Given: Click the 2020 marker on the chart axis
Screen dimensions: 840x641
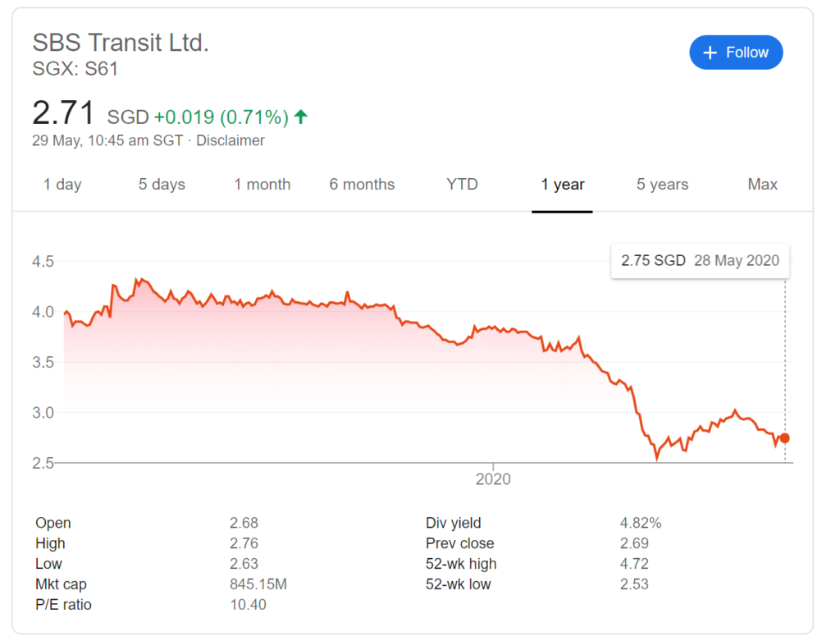Looking at the screenshot, I should (493, 478).
